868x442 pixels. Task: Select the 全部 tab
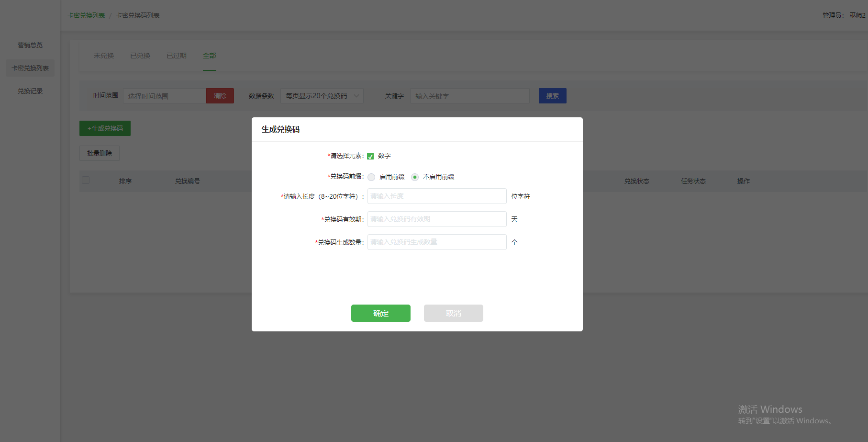(209, 56)
